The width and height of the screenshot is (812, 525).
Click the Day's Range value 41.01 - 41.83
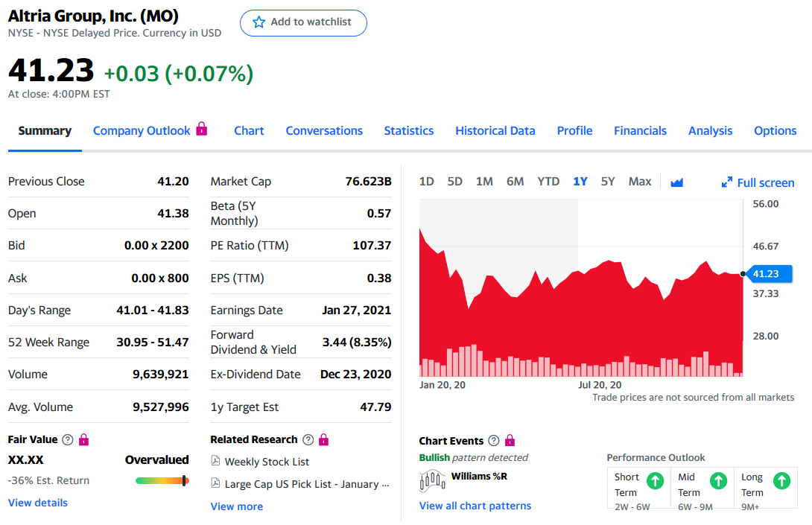152,310
